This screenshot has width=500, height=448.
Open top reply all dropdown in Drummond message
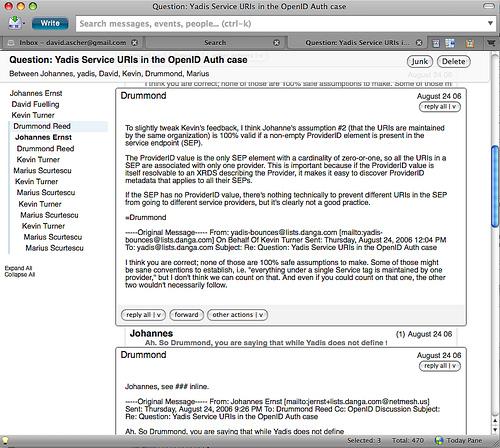tap(440, 107)
